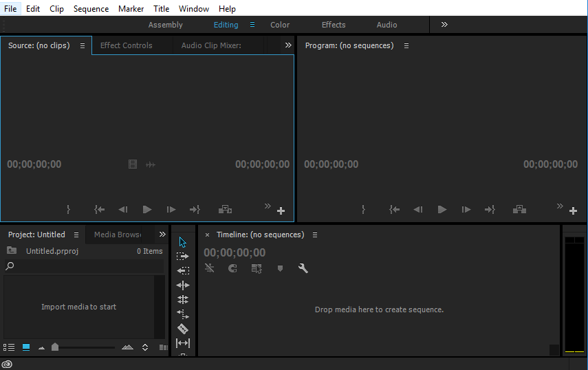Show more workspaces with the chevron overflow
Screen dimensions: 588x370
[x=444, y=24]
